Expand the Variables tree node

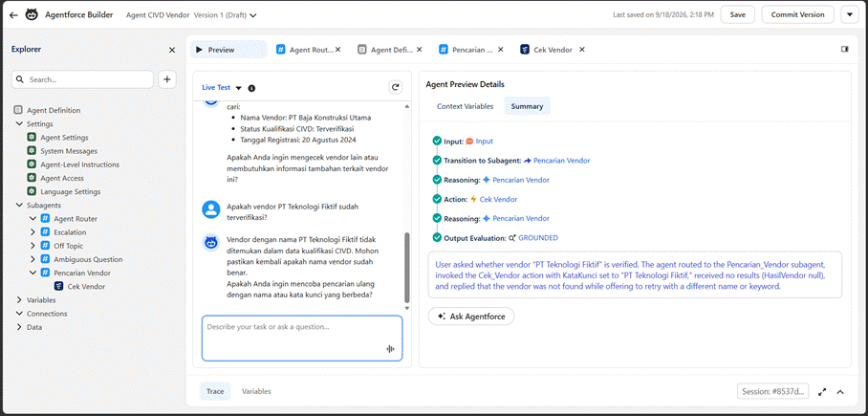[20, 300]
